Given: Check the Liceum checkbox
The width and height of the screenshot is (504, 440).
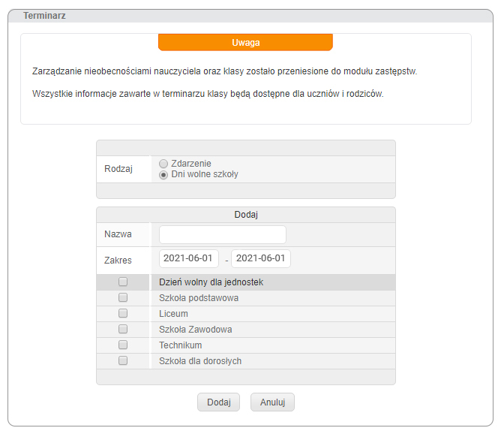Looking at the screenshot, I should [123, 314].
